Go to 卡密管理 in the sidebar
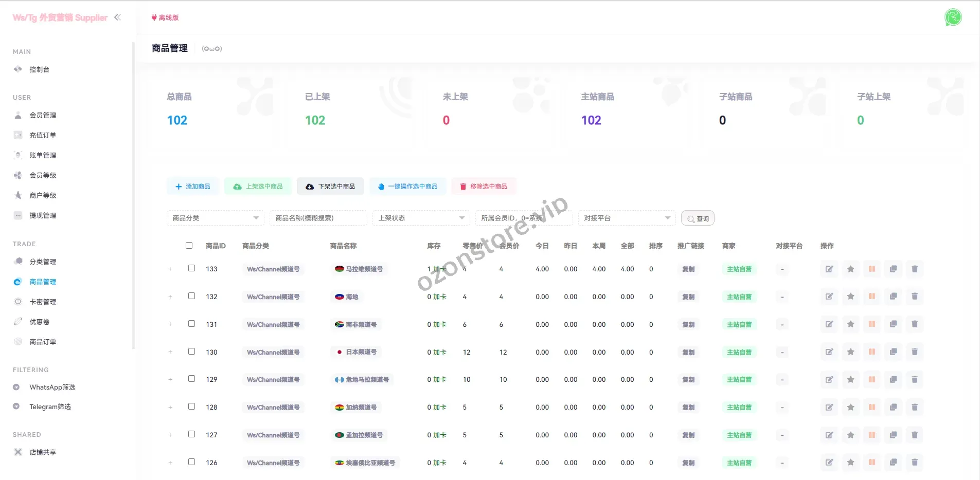The image size is (980, 480). (43, 302)
